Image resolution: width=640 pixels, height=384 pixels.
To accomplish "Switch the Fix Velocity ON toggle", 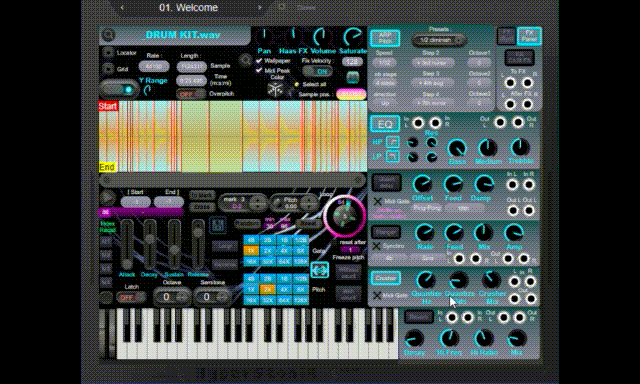I will pos(318,71).
